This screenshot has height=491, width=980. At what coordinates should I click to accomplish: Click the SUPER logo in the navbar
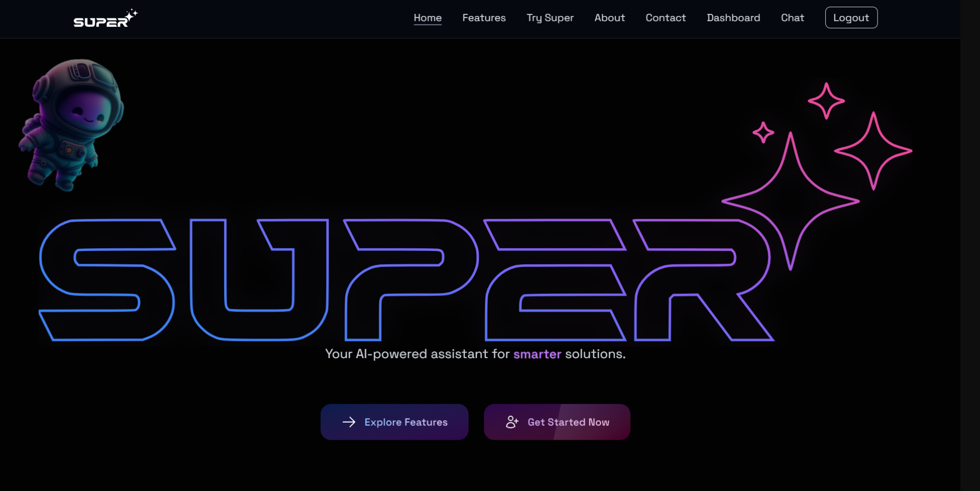(106, 18)
